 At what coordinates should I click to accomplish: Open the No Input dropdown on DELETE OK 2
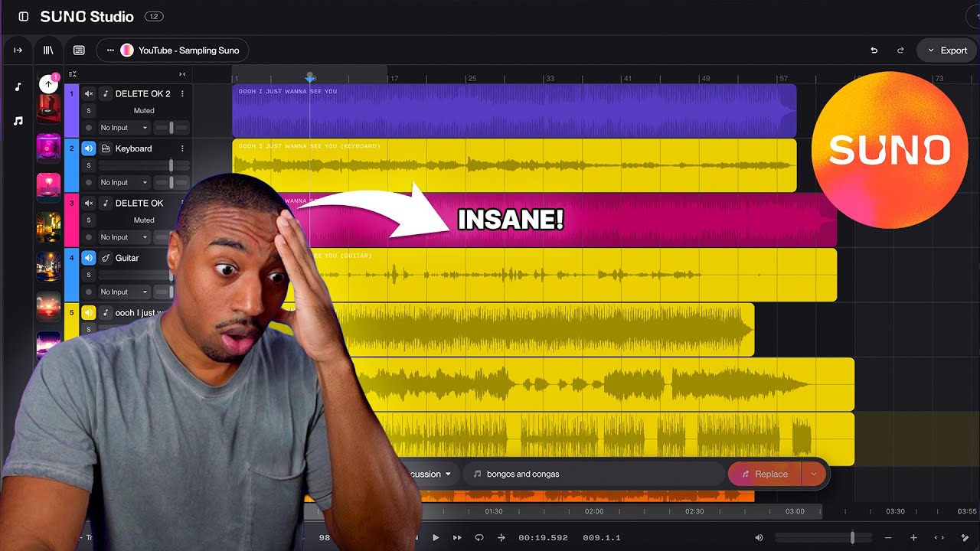(123, 128)
